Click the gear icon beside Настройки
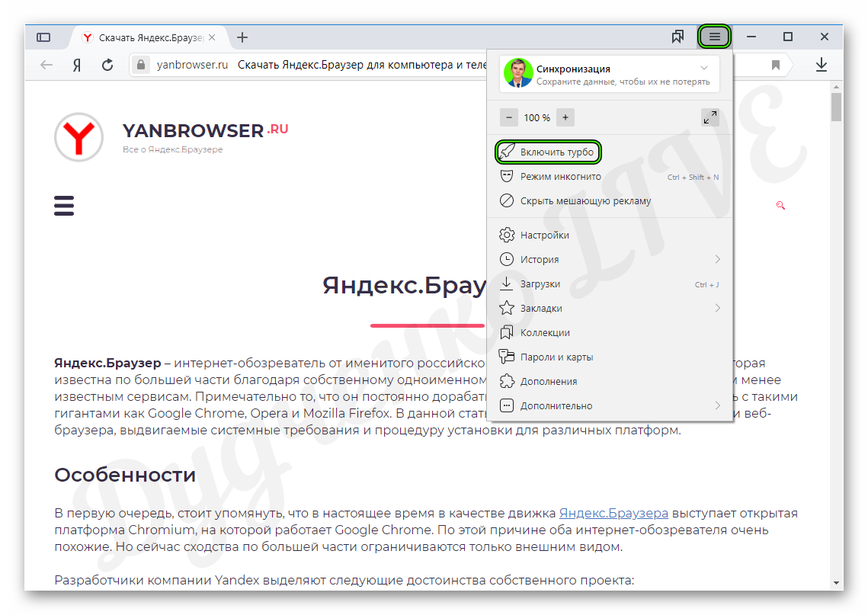The image size is (868, 615). tap(507, 235)
